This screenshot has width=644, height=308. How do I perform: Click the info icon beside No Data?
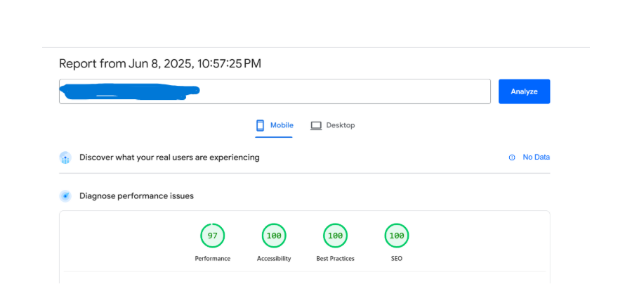512,158
